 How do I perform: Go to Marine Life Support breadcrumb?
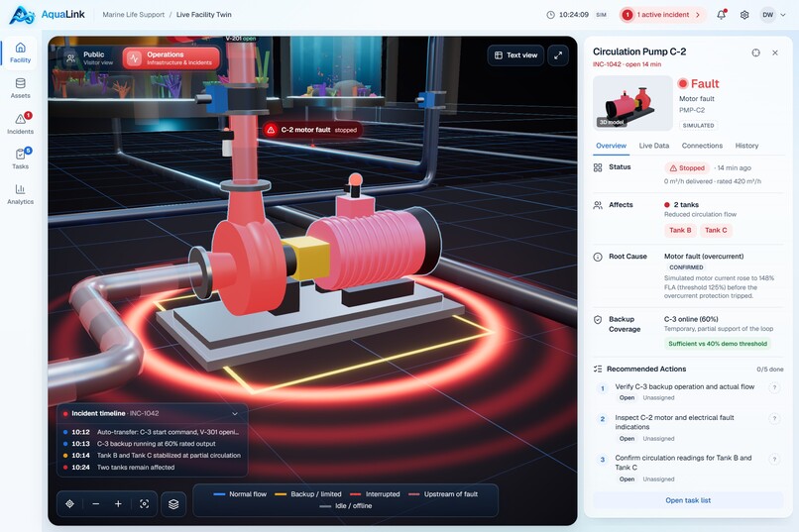pyautogui.click(x=134, y=15)
